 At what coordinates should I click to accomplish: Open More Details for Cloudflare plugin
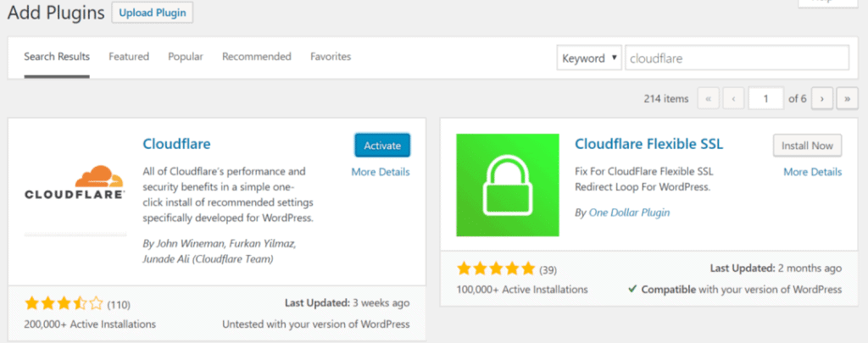[x=381, y=172]
